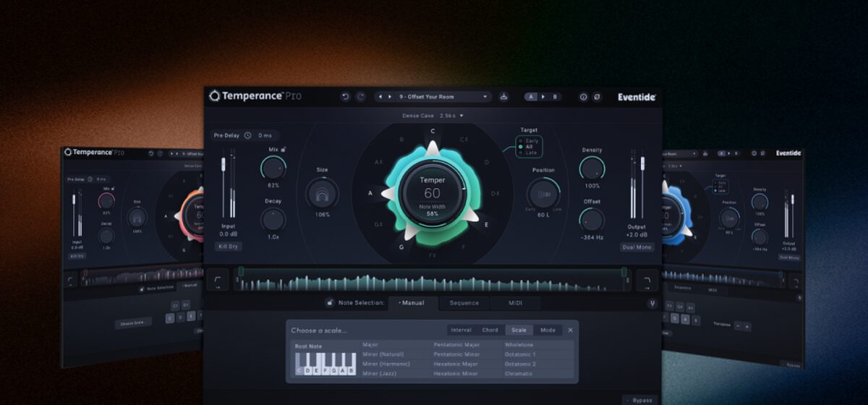The height and width of the screenshot is (405, 868).
Task: Switch to the Sequence tab
Action: 464,303
